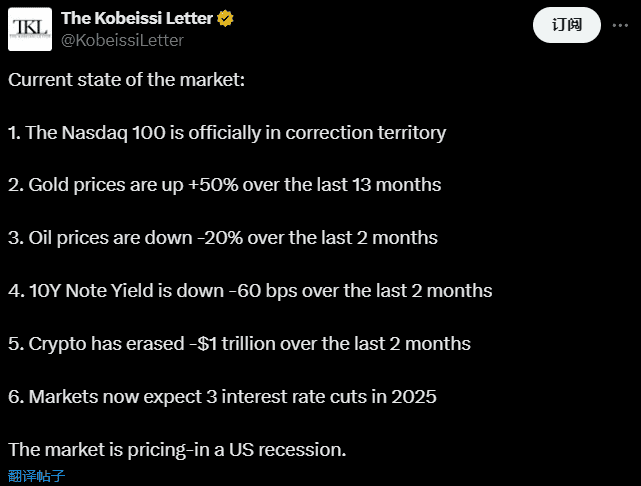Click the Gold prices 13 months line
The image size is (641, 486).
click(224, 185)
